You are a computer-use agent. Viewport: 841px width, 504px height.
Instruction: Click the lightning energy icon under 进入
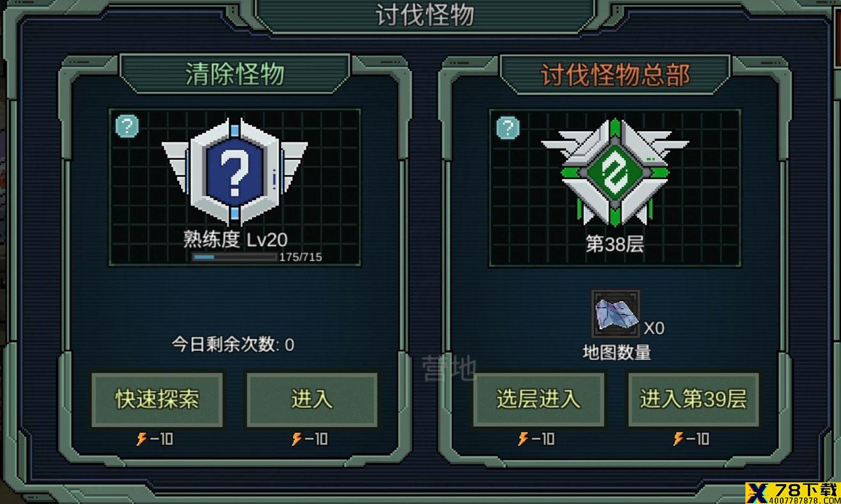(x=297, y=438)
